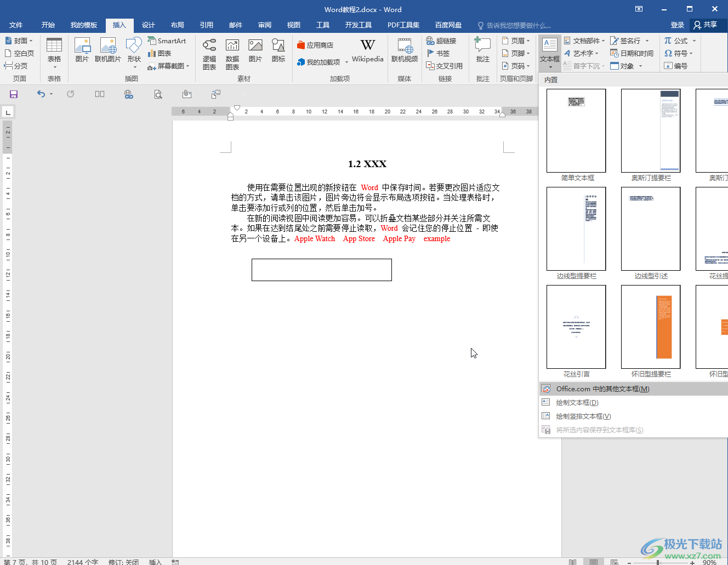Save the document with the quick access icon
The height and width of the screenshot is (565, 728).
[14, 94]
